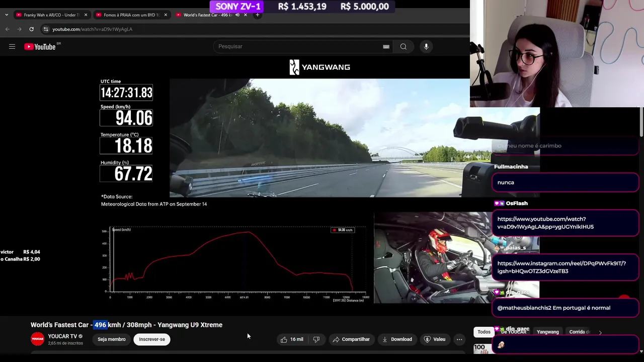This screenshot has width=644, height=362.
Task: Click the search magnifier button
Action: (404, 47)
